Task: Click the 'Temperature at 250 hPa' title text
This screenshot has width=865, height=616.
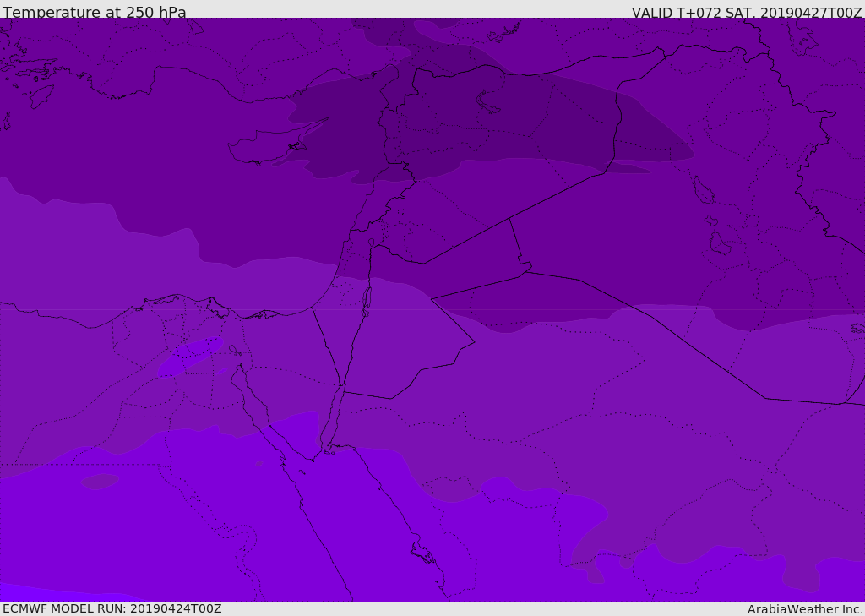Action: 95,12
